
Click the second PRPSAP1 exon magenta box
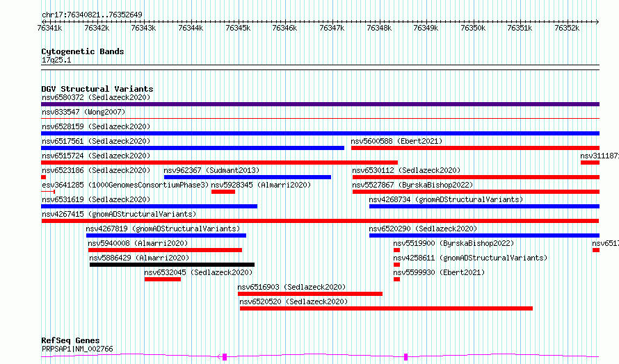pos(405,357)
